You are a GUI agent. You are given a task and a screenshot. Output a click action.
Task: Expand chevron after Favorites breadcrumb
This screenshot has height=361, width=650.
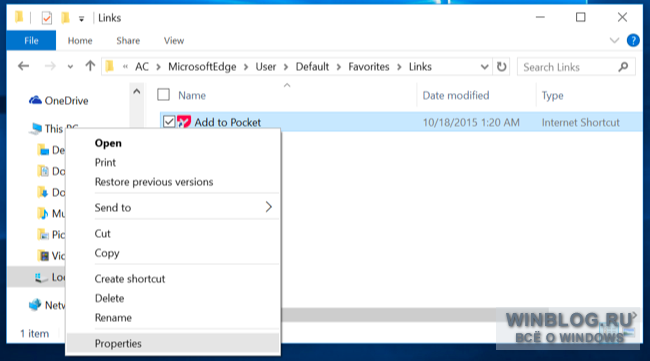pos(399,67)
